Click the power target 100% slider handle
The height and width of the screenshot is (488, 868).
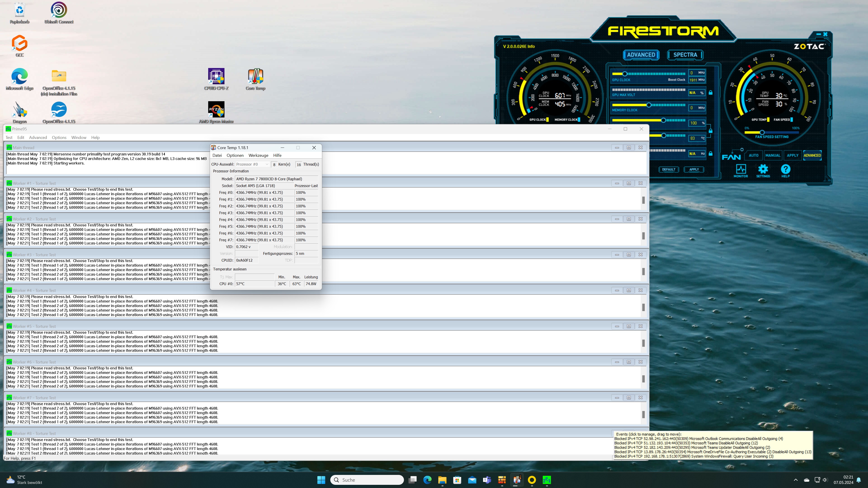pos(663,120)
